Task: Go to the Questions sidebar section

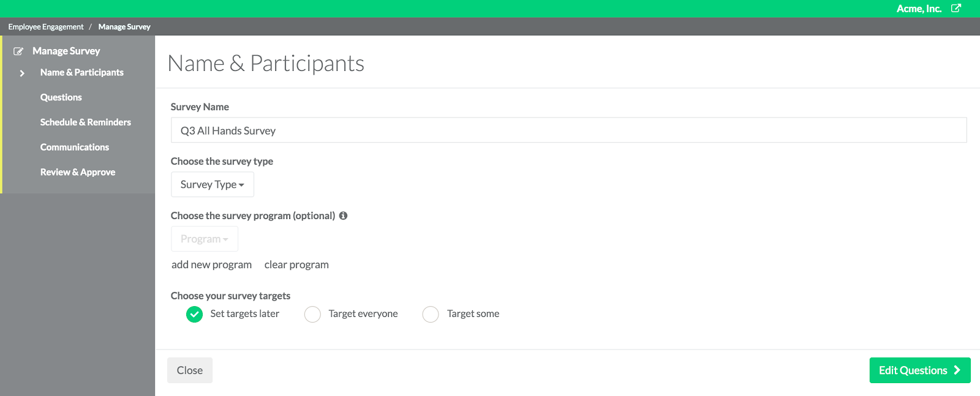Action: [x=61, y=97]
